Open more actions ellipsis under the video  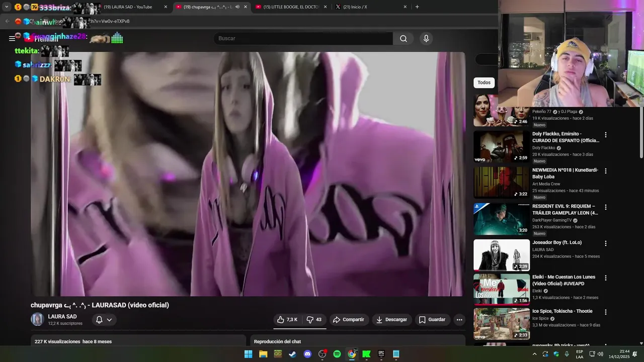click(459, 320)
